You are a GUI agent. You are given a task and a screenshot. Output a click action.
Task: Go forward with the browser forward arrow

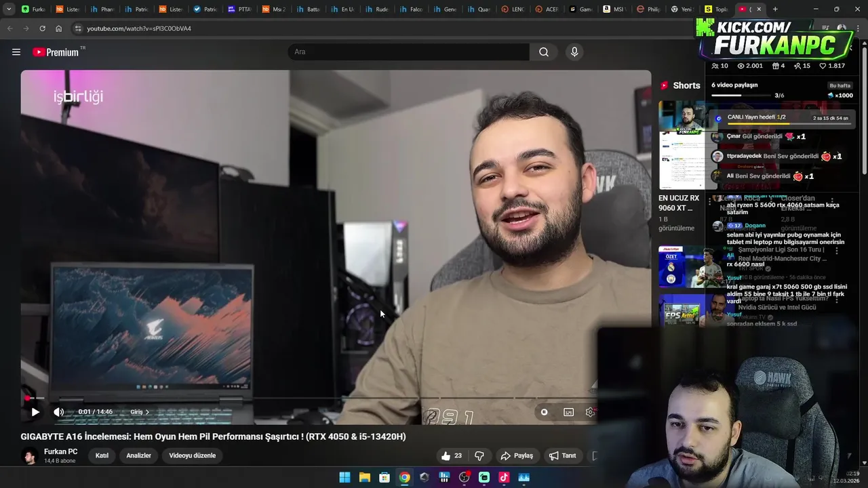tap(26, 28)
